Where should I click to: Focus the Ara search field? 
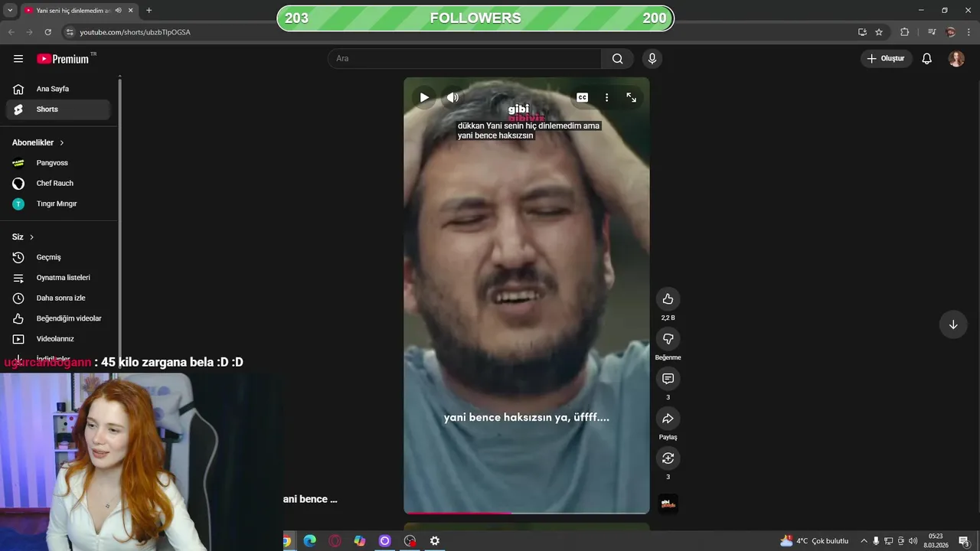click(465, 59)
